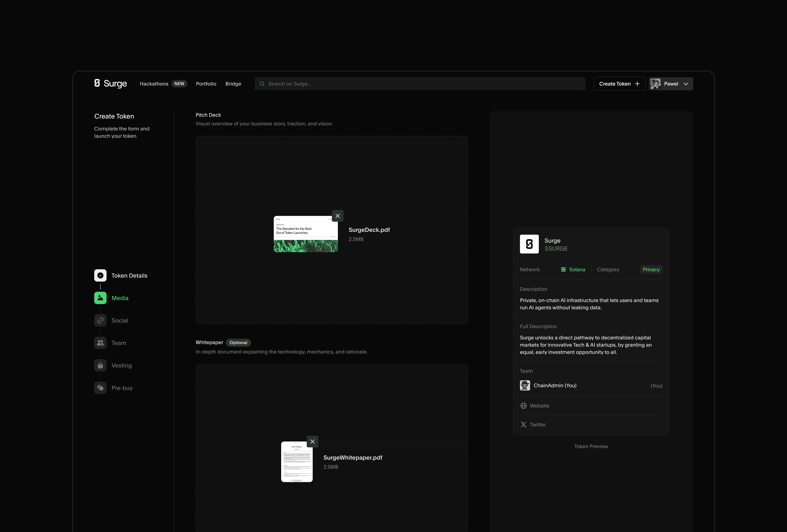Click the Surge logo icon in navbar
This screenshot has width=787, height=532.
point(97,83)
